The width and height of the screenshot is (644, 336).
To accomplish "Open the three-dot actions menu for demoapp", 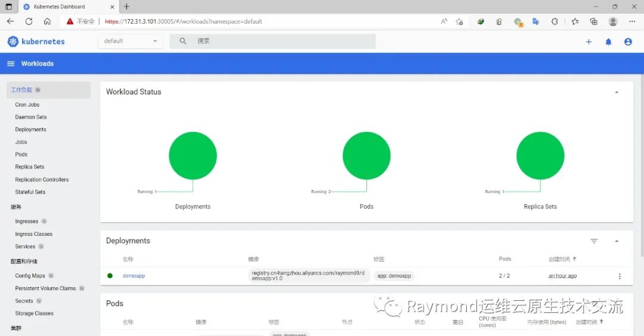I will 620,276.
